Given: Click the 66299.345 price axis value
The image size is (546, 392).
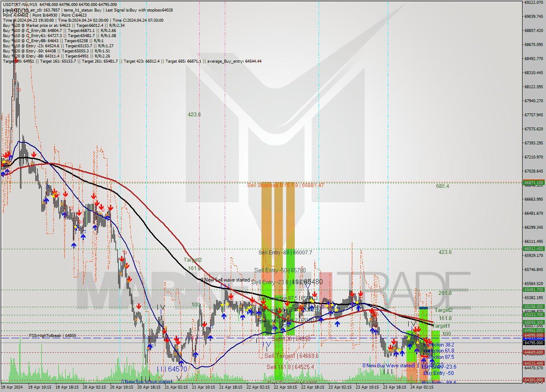Looking at the screenshot, I should (534, 227).
